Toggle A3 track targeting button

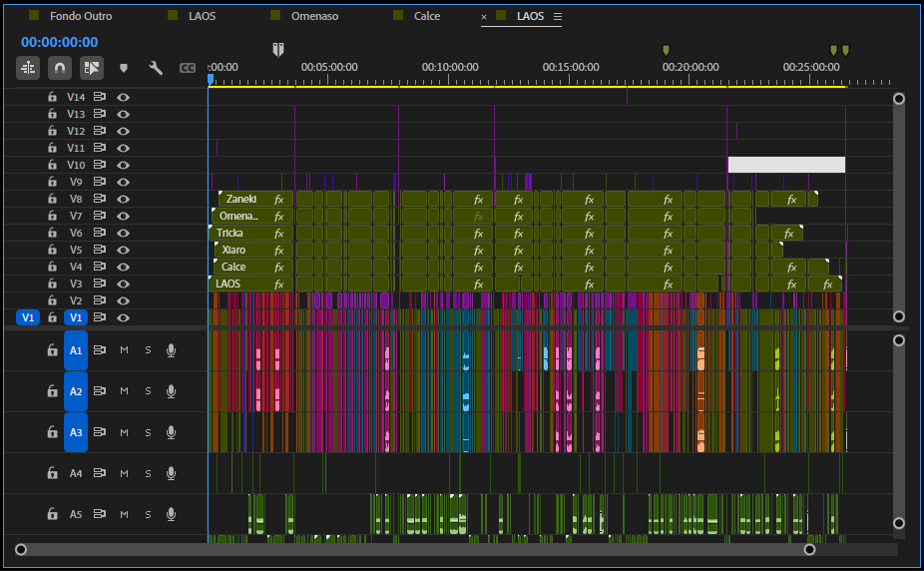pos(76,432)
